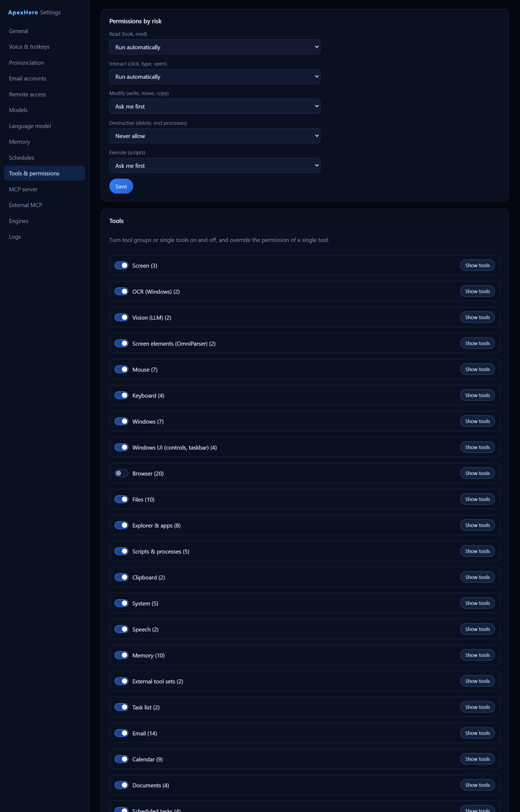Select Tools & permissions in the sidebar
This screenshot has width=520, height=812.
[x=44, y=173]
